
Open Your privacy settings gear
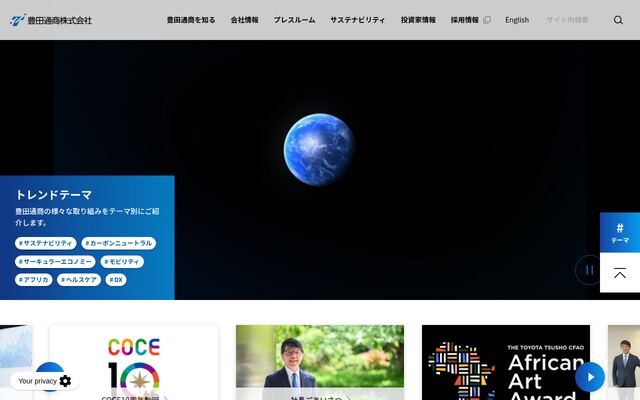(65, 381)
